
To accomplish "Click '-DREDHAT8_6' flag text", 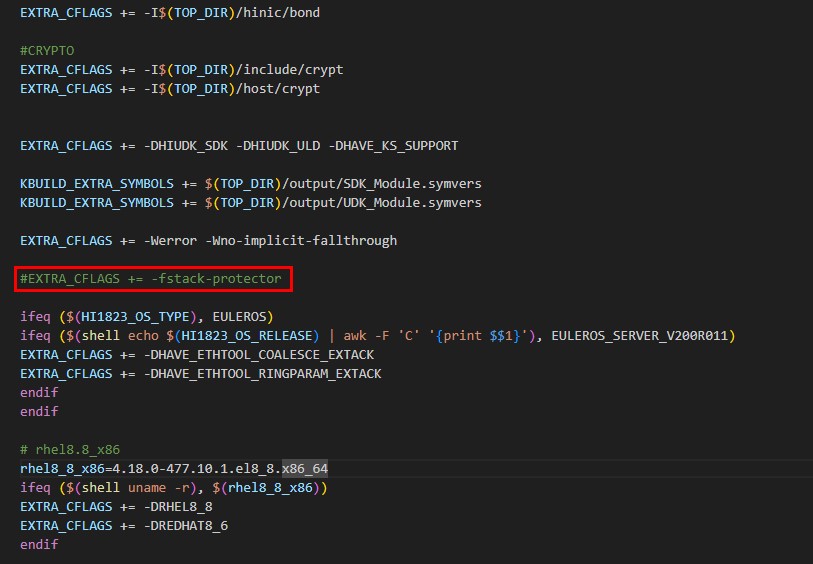I will [x=186, y=526].
